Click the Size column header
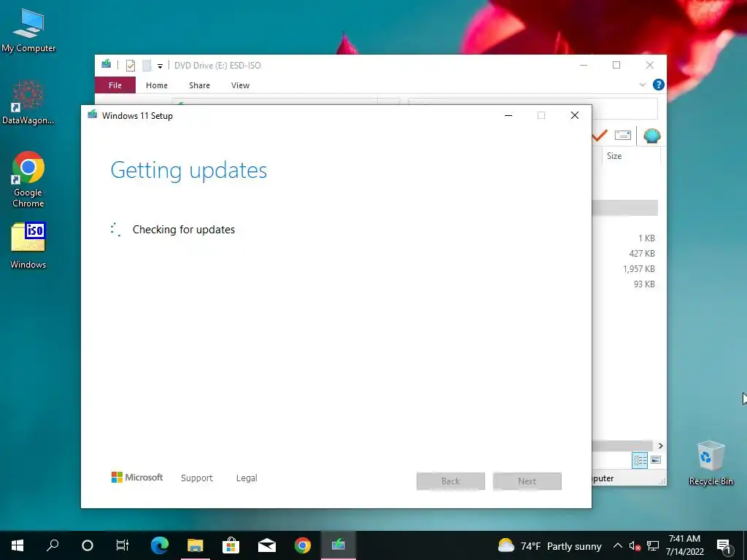This screenshot has width=747, height=560. click(631, 156)
